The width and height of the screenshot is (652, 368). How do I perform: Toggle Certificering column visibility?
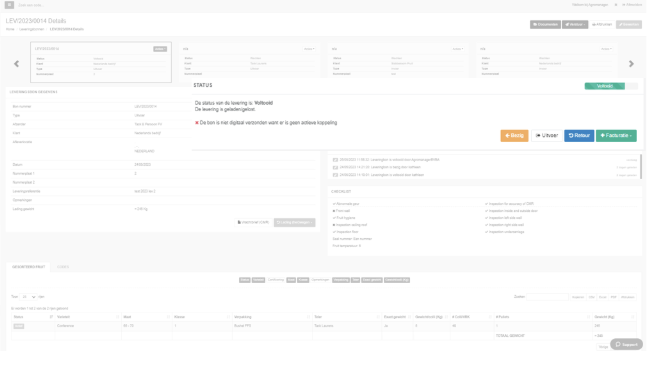(x=276, y=280)
